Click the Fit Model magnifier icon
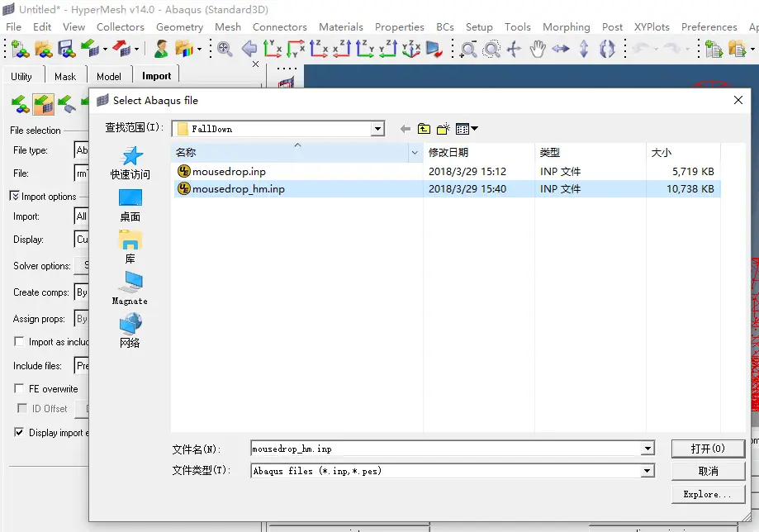The height and width of the screenshot is (532, 759). (225, 49)
